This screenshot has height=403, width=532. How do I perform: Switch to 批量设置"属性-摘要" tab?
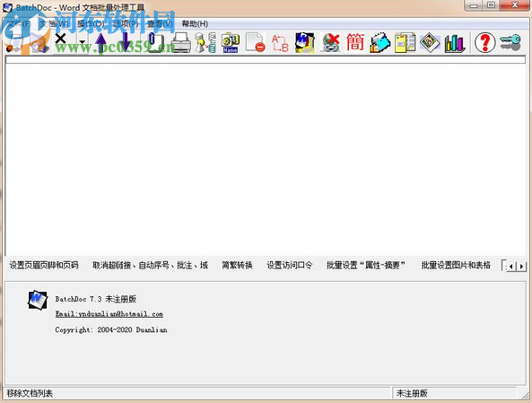pos(366,265)
